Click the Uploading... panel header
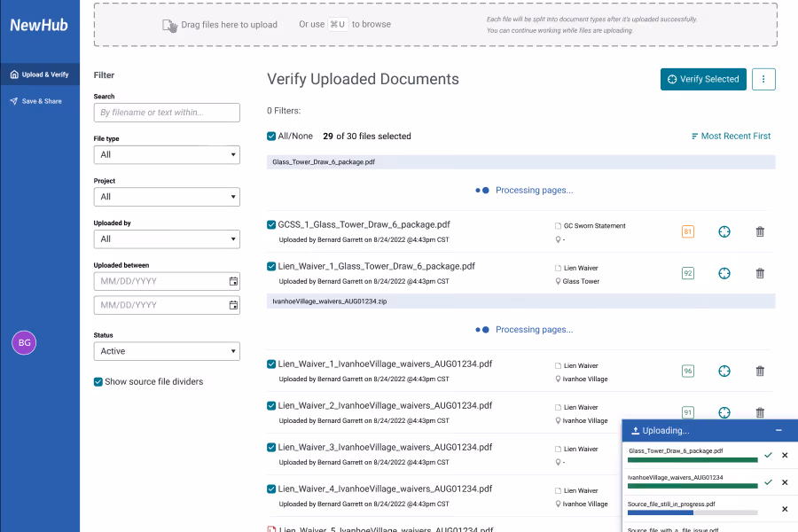The image size is (798, 532). click(x=710, y=430)
